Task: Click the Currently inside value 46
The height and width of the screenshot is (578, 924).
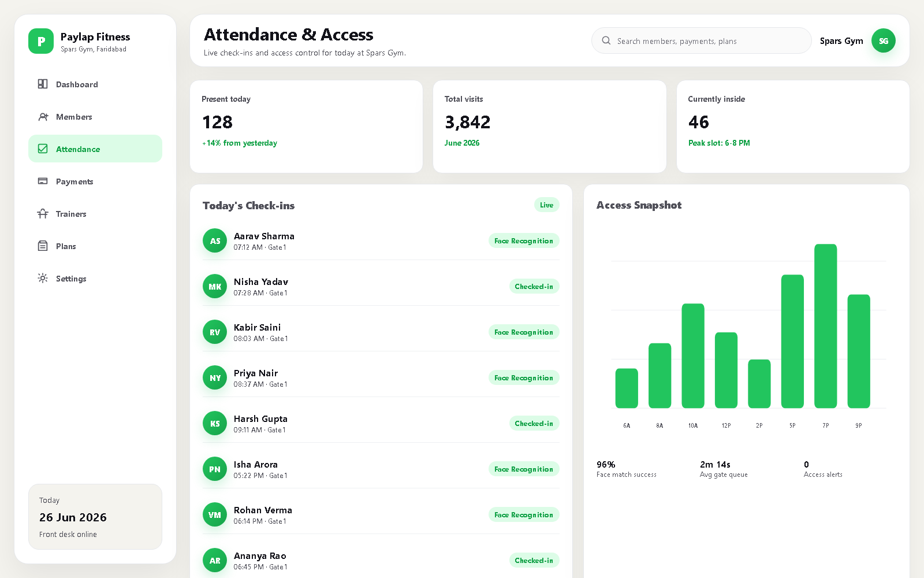Action: [698, 122]
